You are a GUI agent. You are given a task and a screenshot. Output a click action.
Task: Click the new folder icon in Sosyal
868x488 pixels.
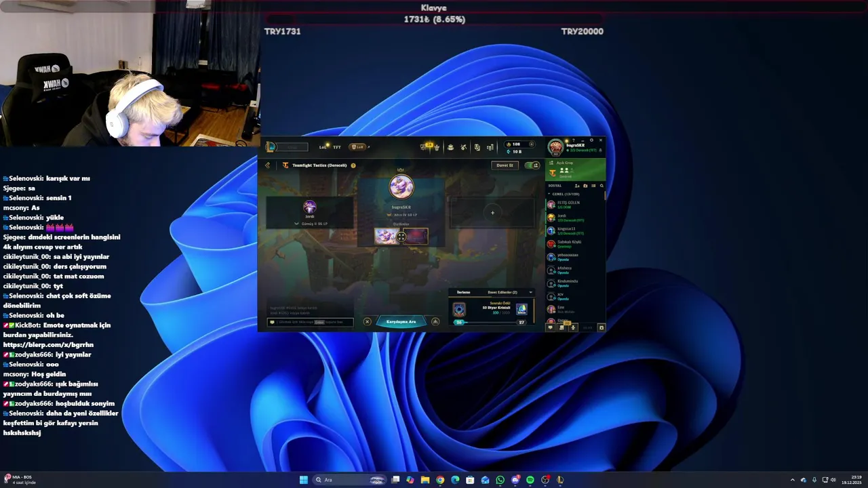coord(586,186)
